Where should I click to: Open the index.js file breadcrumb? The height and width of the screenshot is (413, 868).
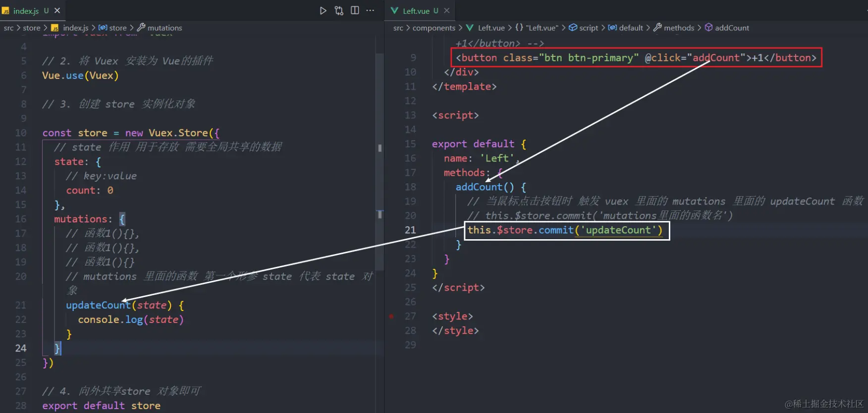coord(70,28)
